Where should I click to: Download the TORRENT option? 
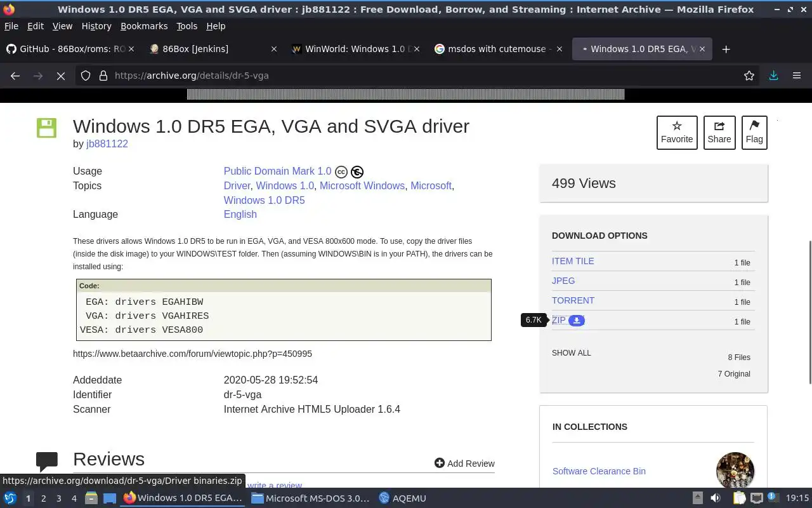573,300
